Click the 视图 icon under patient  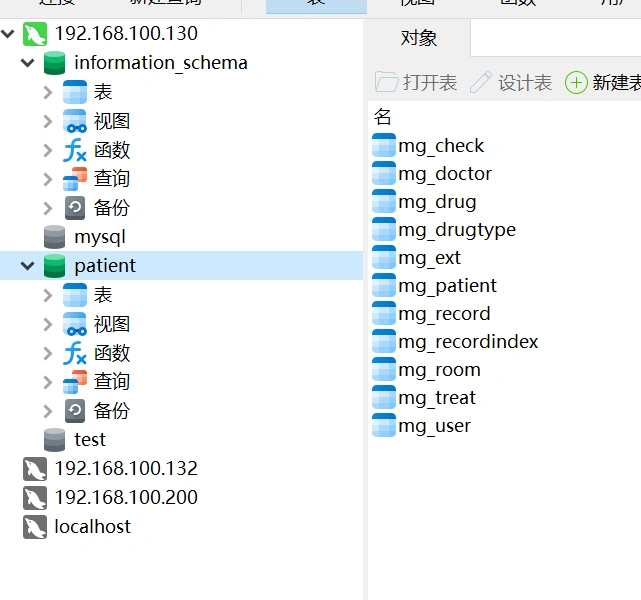point(75,324)
